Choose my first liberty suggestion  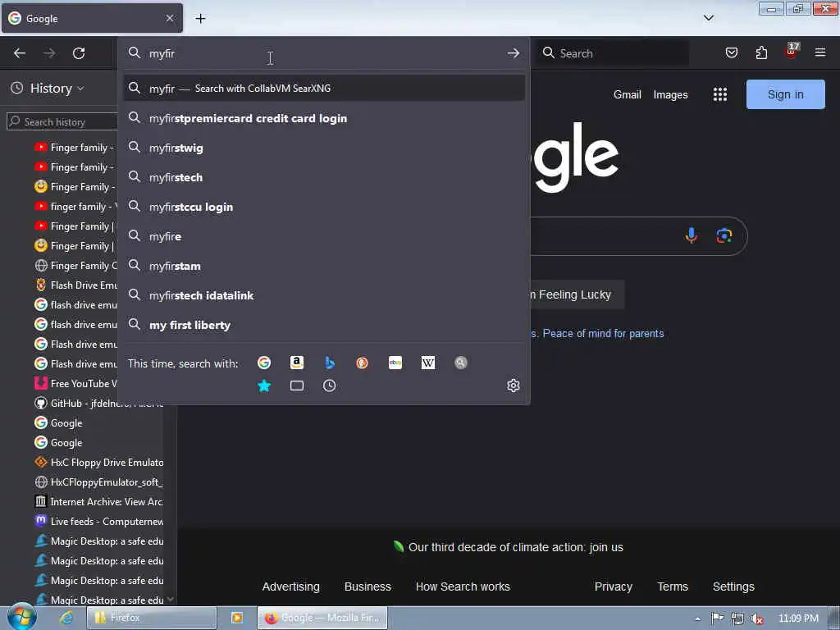tap(323, 325)
